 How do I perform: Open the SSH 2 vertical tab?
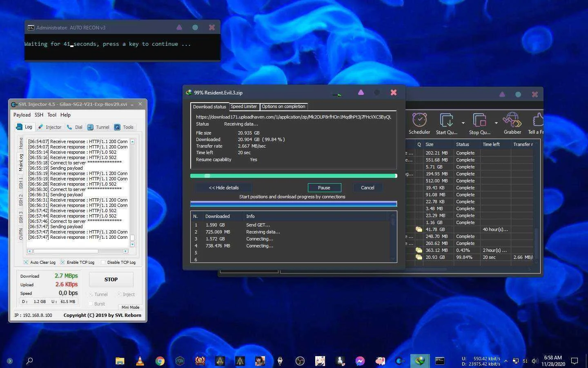click(21, 200)
